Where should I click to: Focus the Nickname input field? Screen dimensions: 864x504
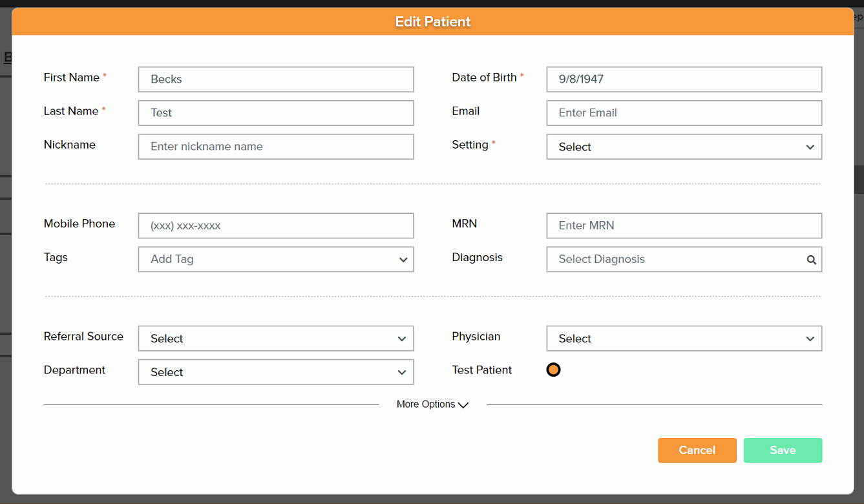tap(276, 146)
